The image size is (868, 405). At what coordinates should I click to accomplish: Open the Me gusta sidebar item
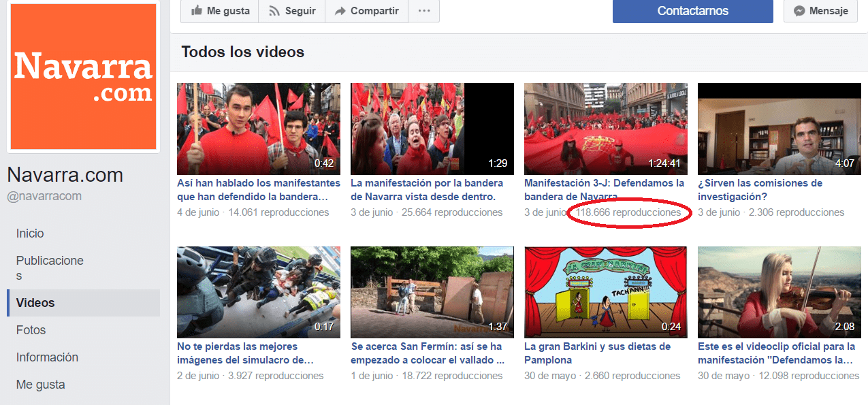(x=41, y=385)
